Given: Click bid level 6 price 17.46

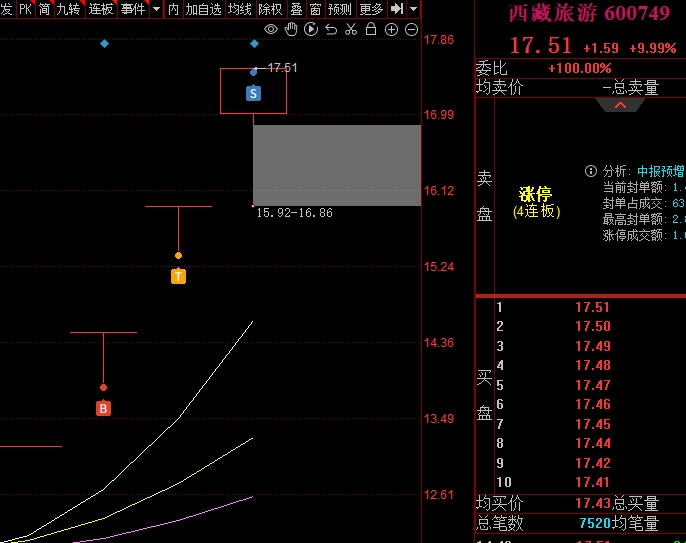Looking at the screenshot, I should tap(592, 404).
